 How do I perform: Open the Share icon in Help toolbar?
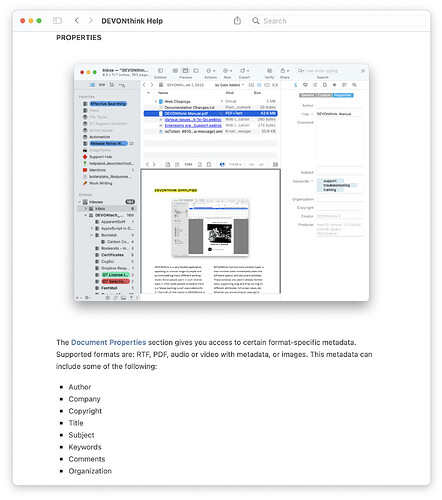click(x=237, y=21)
